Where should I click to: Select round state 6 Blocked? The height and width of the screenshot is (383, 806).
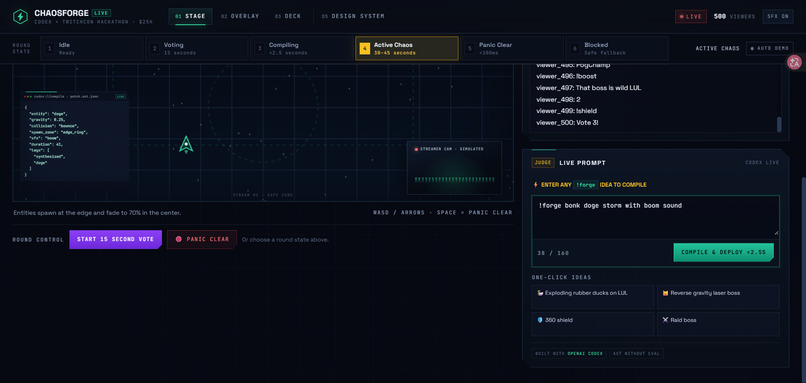617,48
